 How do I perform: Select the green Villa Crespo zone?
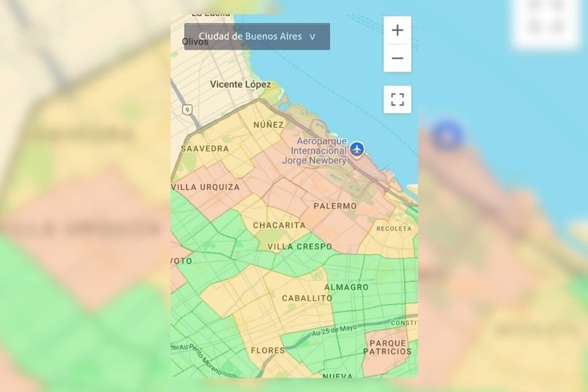tap(300, 247)
